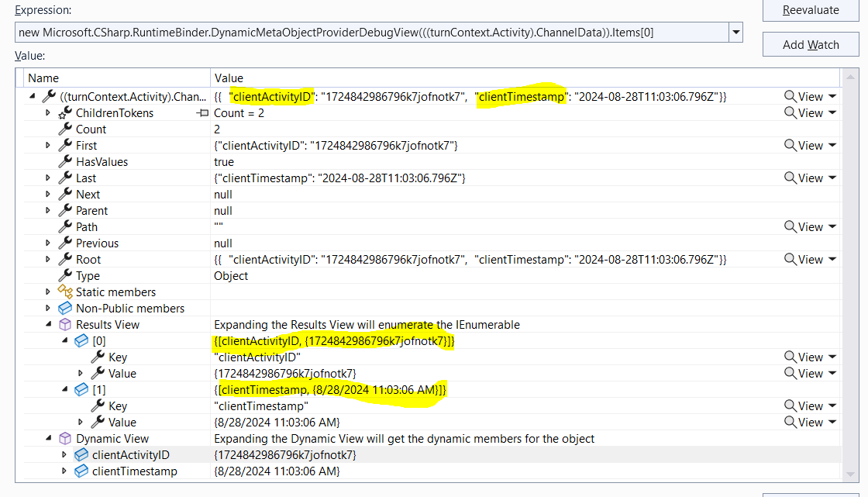Expand the First tree node
This screenshot has width=868, height=497.
[x=47, y=145]
